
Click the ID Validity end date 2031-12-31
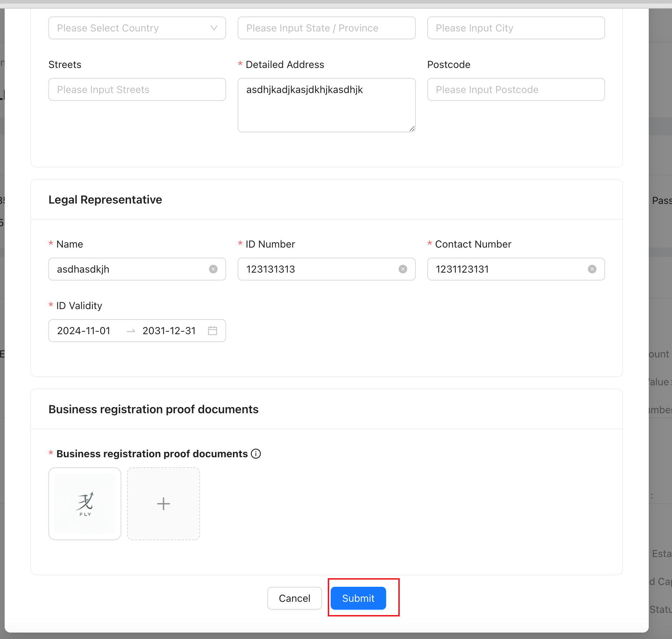pyautogui.click(x=169, y=331)
